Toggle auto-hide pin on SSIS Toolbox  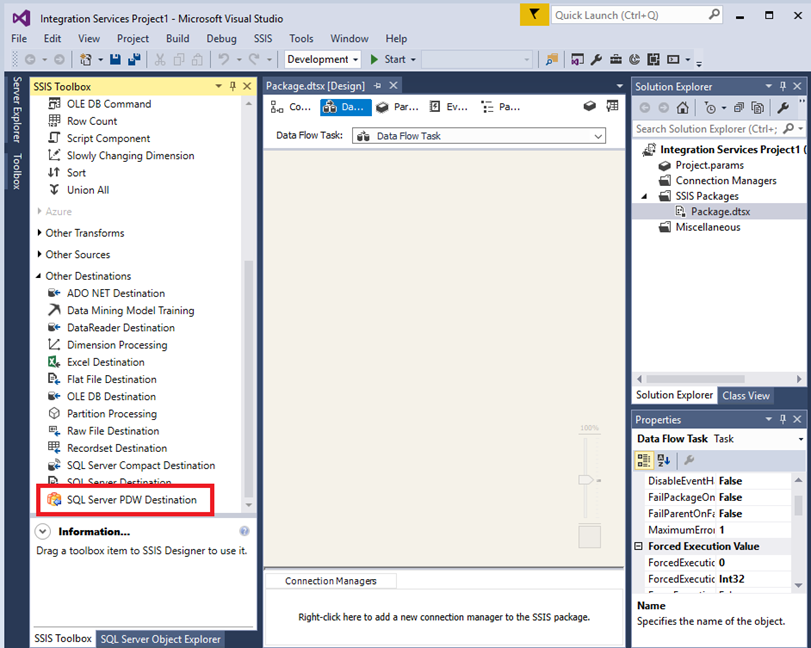point(233,86)
